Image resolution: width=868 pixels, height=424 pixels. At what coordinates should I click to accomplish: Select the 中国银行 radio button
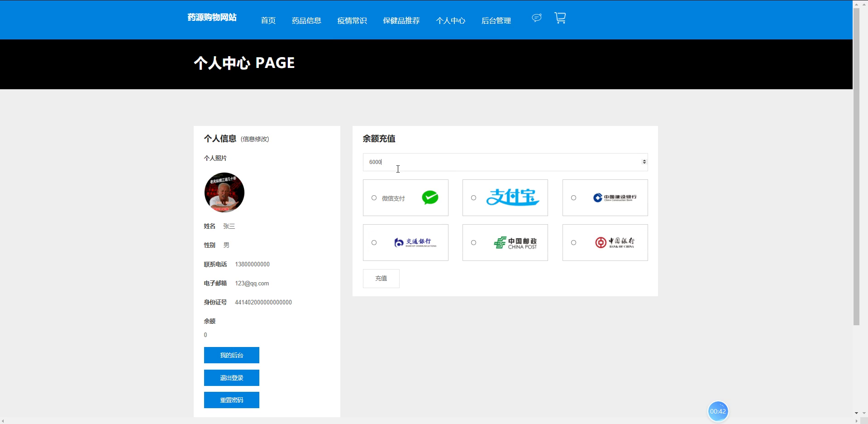(x=573, y=243)
